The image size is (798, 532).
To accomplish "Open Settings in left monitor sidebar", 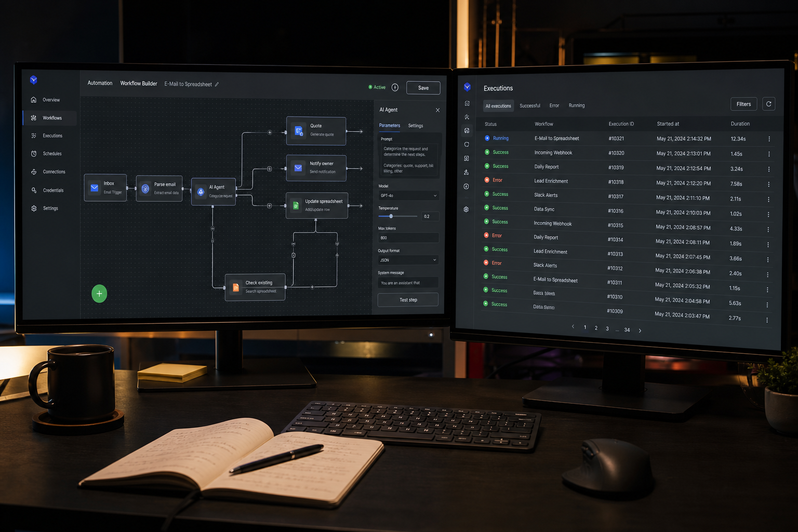I will point(50,208).
